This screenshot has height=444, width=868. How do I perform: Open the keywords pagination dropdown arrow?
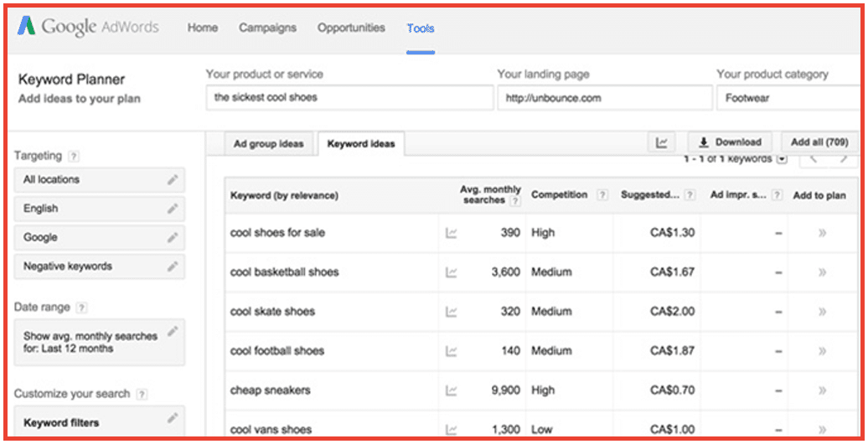(782, 159)
